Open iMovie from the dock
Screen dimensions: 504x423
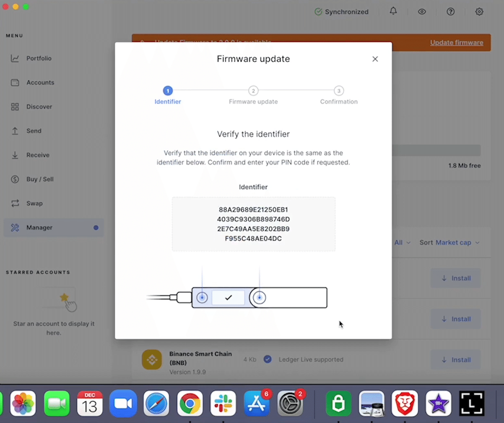(x=439, y=404)
